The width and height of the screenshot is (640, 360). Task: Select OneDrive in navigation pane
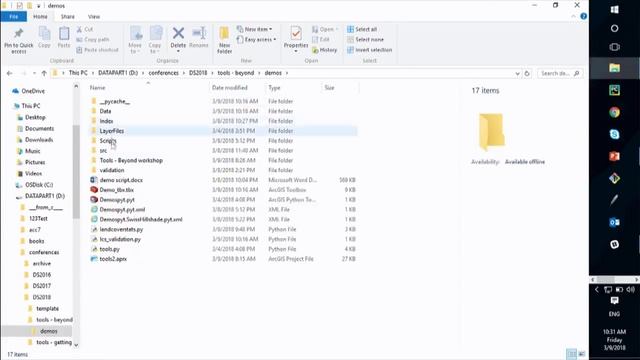[33, 91]
